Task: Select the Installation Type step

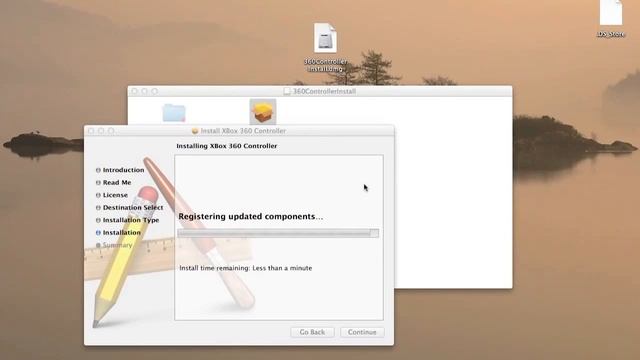Action: 131,220
